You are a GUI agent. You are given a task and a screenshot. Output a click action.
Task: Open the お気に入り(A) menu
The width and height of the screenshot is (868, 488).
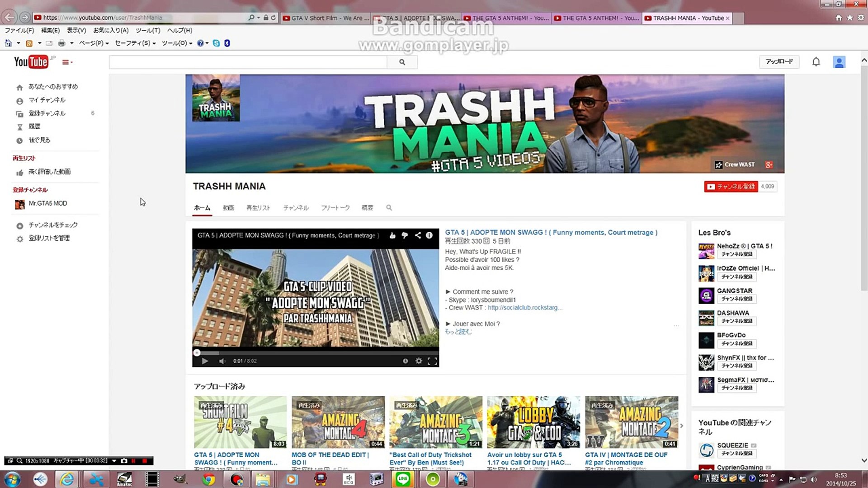click(x=111, y=30)
